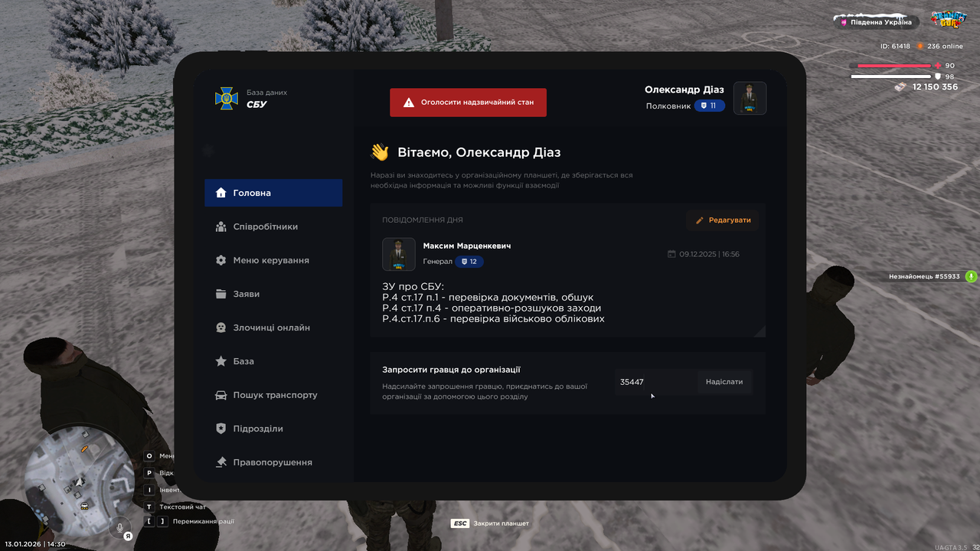This screenshot has width=980, height=551.
Task: Click the ID: 61418 label
Action: [895, 46]
